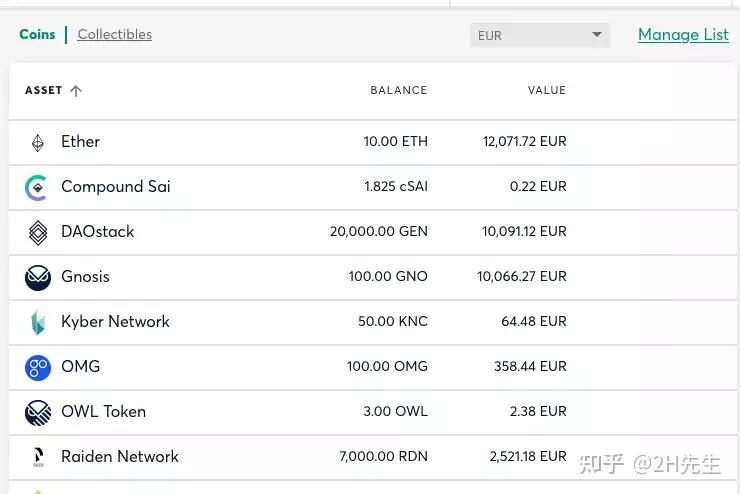Screen dimensions: 740x494
Task: Click the Raiden Network icon
Action: click(x=38, y=457)
